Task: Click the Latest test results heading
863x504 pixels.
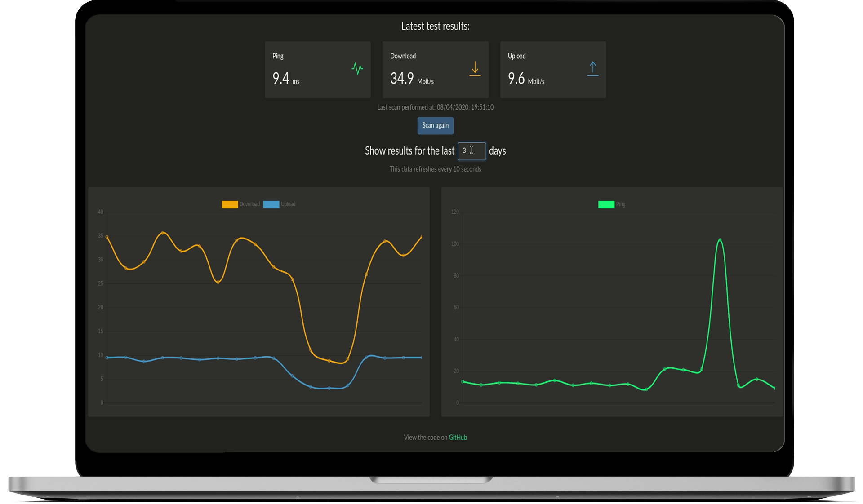Action: 435,26
